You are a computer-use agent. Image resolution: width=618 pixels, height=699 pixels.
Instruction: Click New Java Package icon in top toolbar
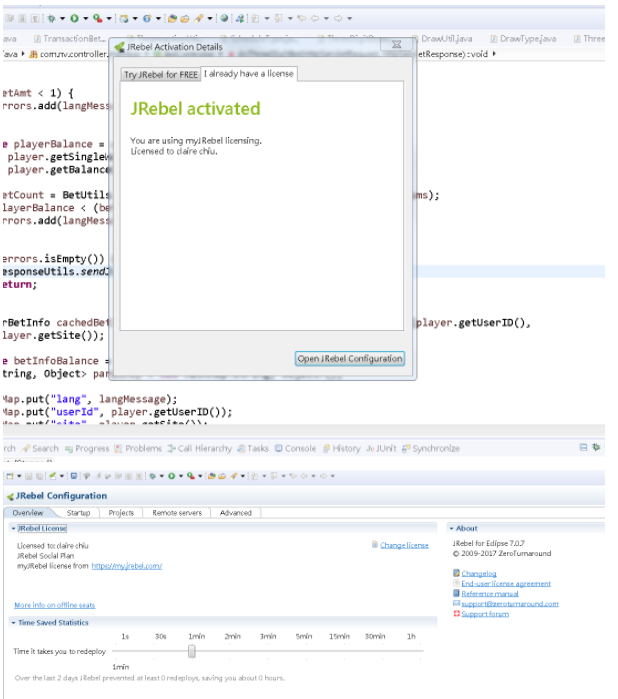click(124, 18)
